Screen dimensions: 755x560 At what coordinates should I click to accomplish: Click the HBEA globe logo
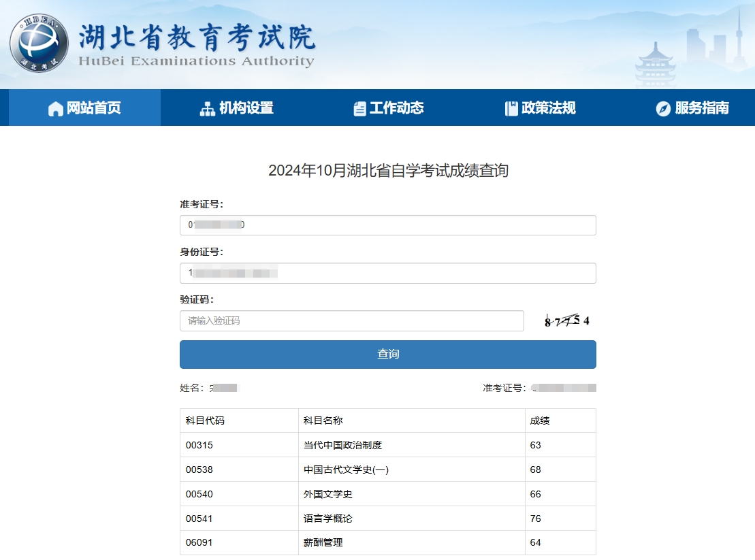pyautogui.click(x=39, y=43)
